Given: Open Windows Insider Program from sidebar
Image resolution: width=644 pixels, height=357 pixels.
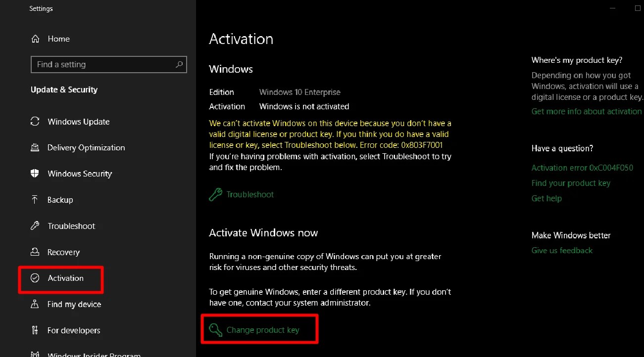Looking at the screenshot, I should (94, 354).
